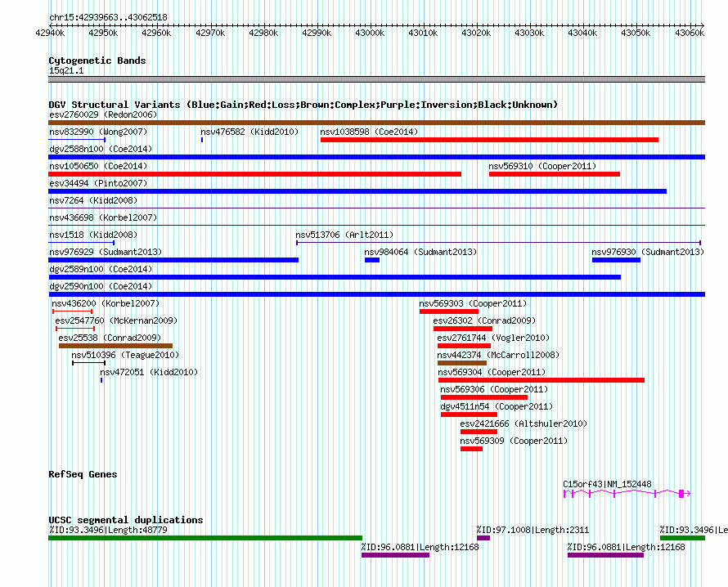Click the nsv976929 (Sudmant2013) label

coord(106,252)
